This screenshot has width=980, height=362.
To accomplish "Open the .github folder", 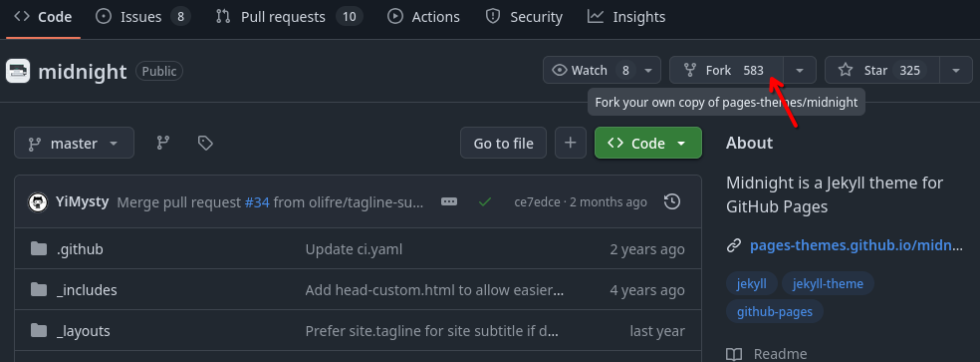I will tap(80, 249).
